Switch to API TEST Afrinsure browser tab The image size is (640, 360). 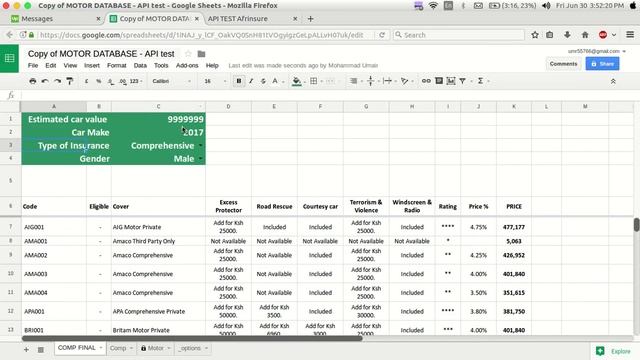pyautogui.click(x=253, y=19)
